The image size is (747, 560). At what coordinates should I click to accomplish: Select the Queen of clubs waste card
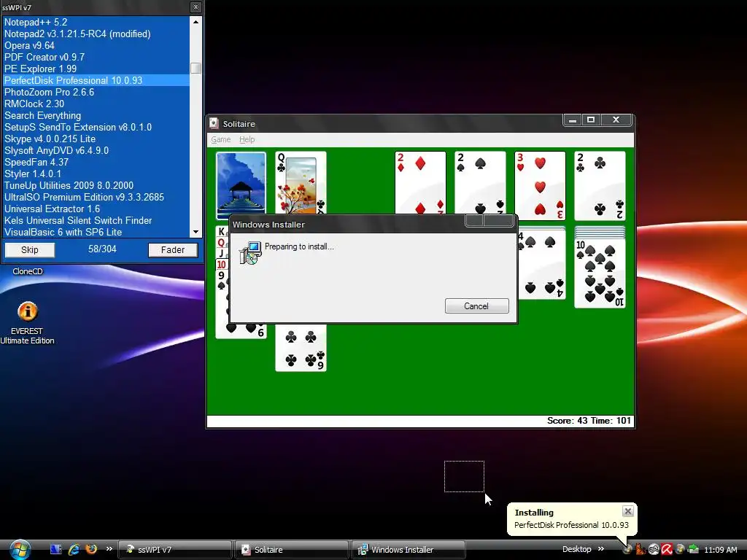(301, 182)
